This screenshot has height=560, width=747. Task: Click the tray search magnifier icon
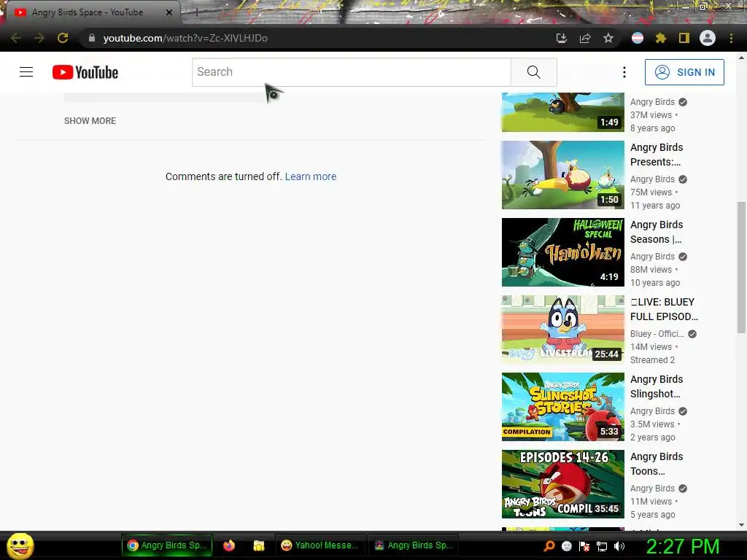(549, 546)
